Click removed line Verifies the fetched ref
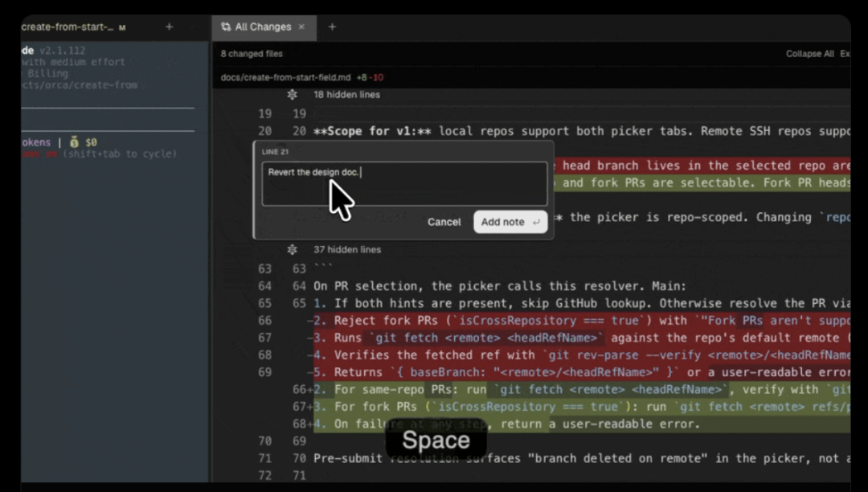This screenshot has width=868, height=492. [x=581, y=355]
